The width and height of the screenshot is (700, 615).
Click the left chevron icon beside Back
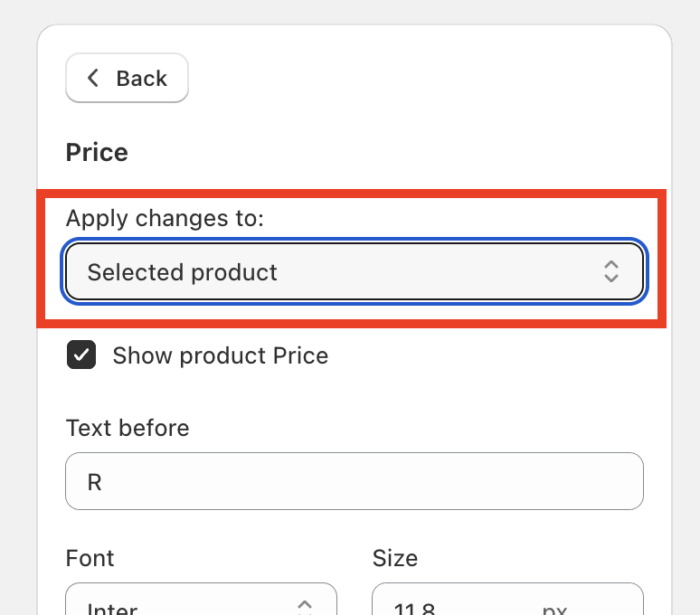click(92, 79)
